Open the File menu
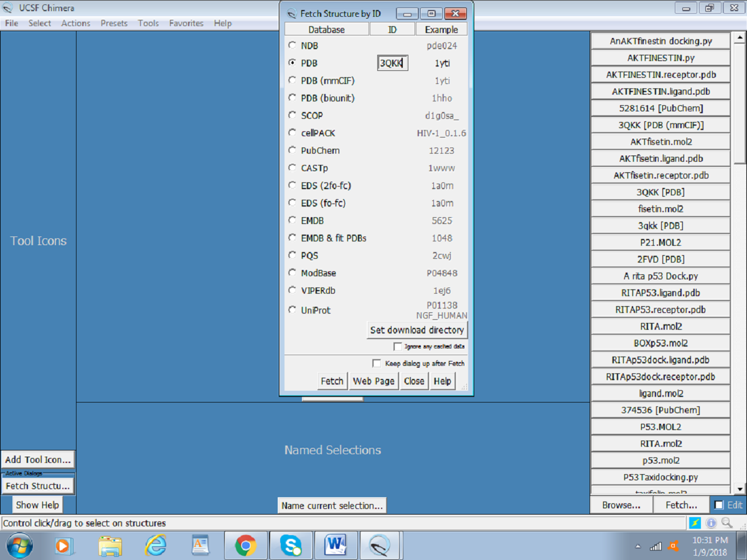747x560 pixels. point(11,23)
